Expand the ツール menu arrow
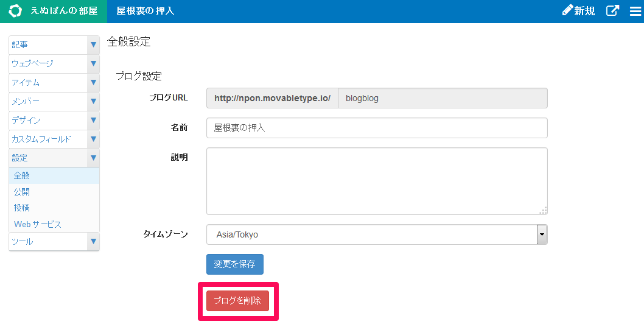This screenshot has width=644, height=324. (x=93, y=241)
